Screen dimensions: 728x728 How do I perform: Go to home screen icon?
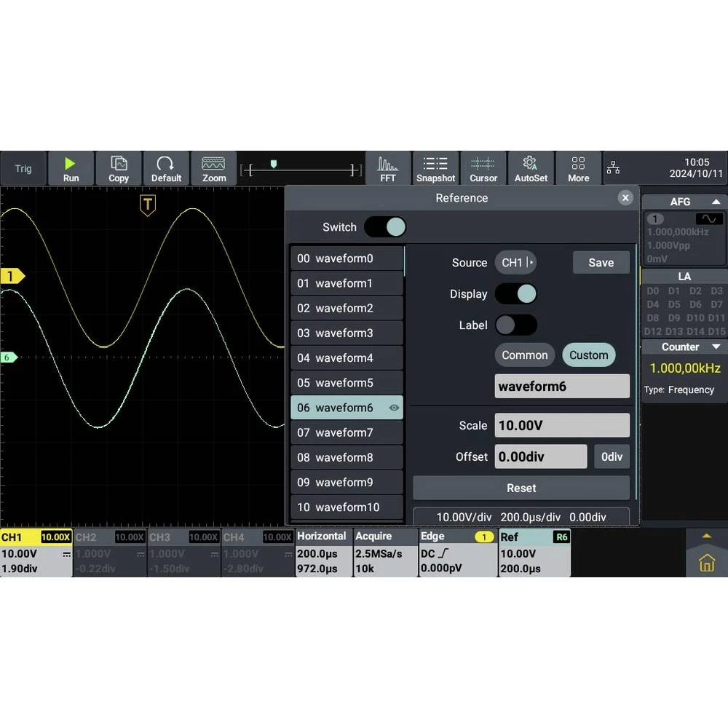706,562
